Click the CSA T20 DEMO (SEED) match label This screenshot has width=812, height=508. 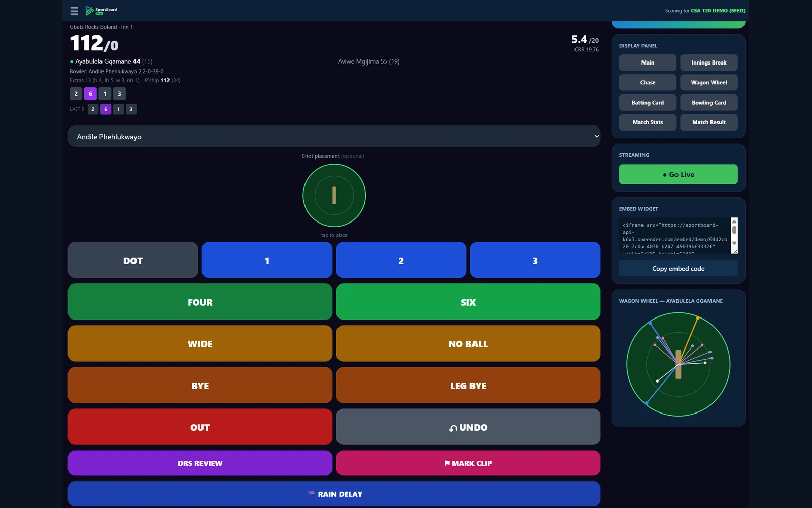718,11
